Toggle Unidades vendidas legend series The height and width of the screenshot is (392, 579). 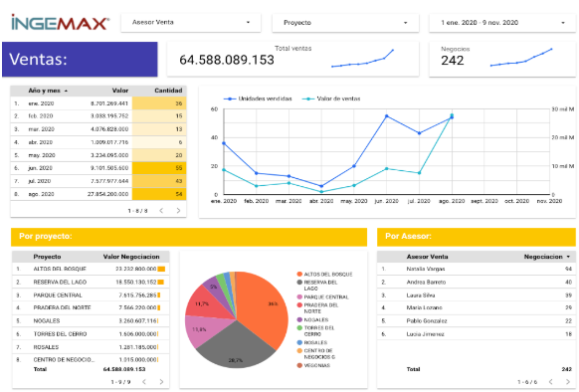pos(258,98)
